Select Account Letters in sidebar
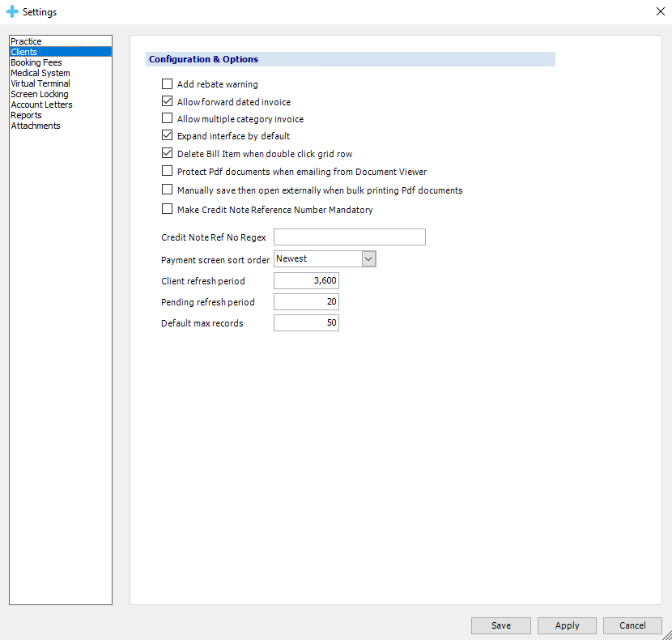The height and width of the screenshot is (640, 672). pos(41,105)
